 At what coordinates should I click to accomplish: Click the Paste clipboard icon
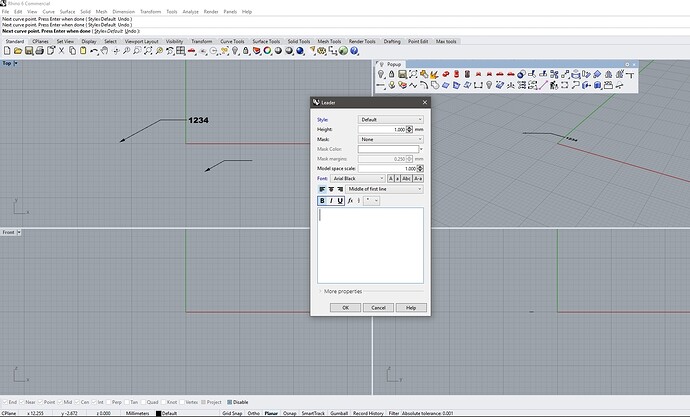[83, 51]
